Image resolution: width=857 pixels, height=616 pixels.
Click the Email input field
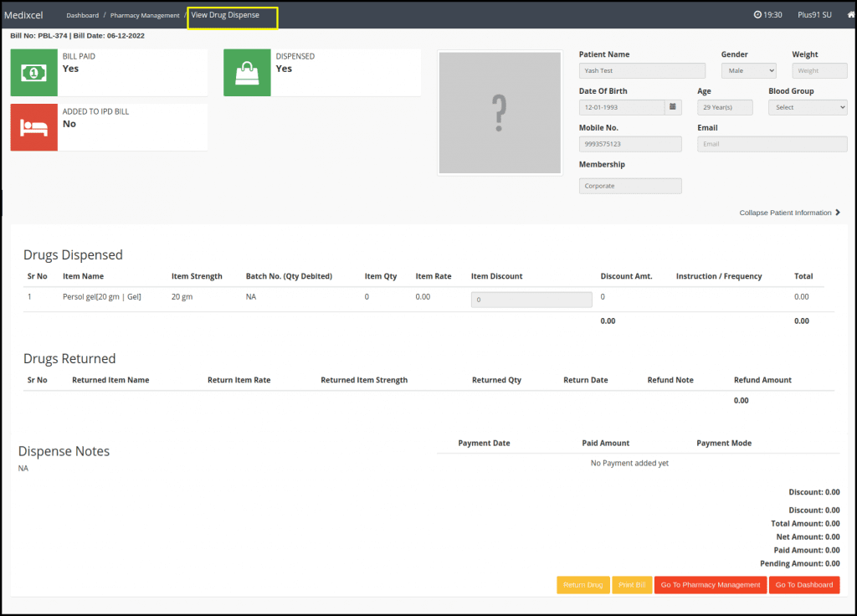(x=771, y=144)
